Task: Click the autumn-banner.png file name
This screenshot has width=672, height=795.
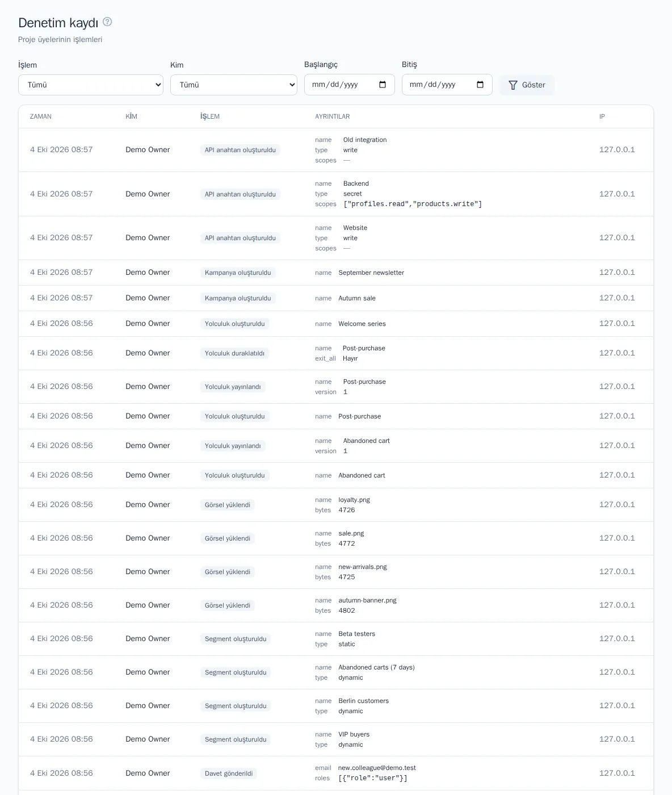Action: (x=368, y=600)
